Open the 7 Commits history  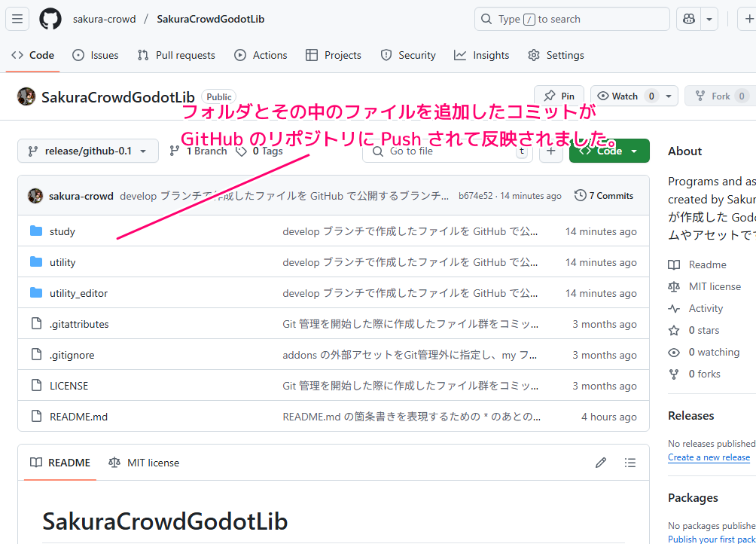point(604,196)
